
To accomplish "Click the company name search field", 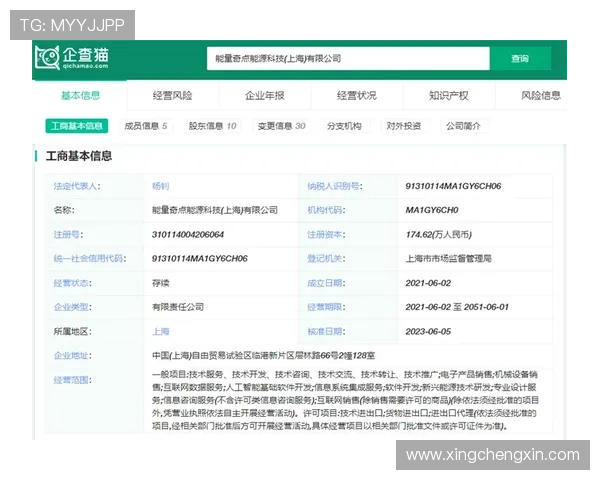I will pos(348,59).
